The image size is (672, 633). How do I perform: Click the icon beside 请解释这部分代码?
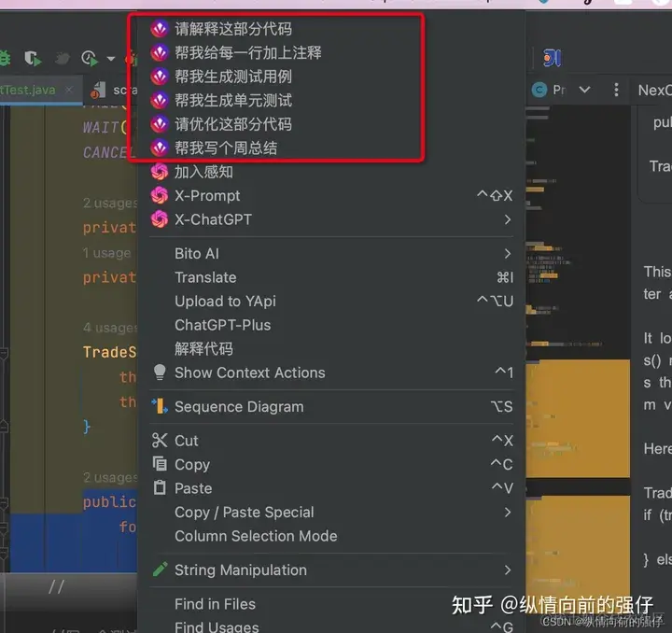pyautogui.click(x=160, y=29)
